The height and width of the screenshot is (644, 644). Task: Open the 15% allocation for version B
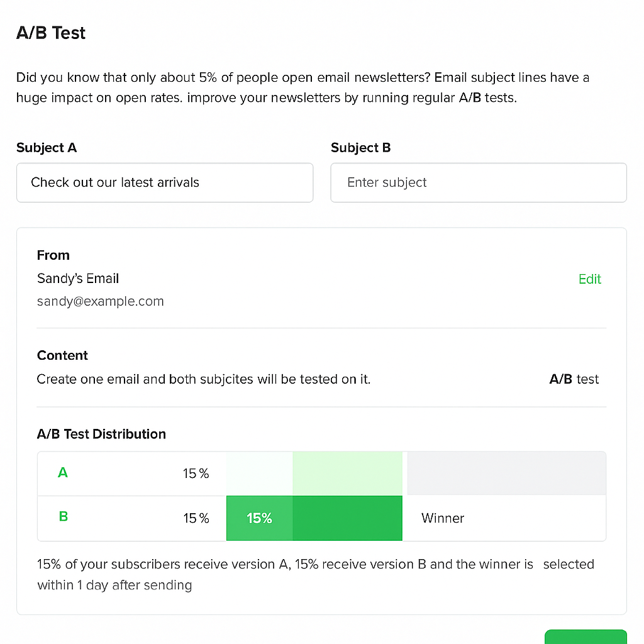(196, 518)
